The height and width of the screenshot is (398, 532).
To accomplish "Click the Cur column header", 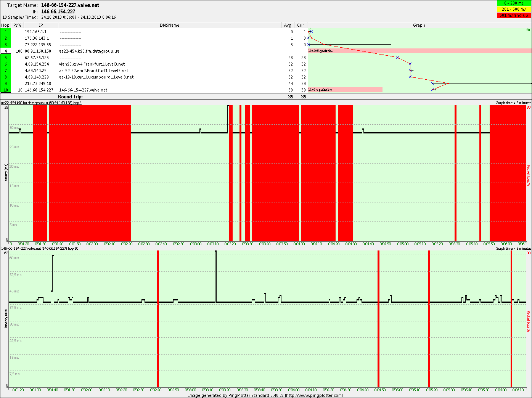I will pyautogui.click(x=301, y=25).
